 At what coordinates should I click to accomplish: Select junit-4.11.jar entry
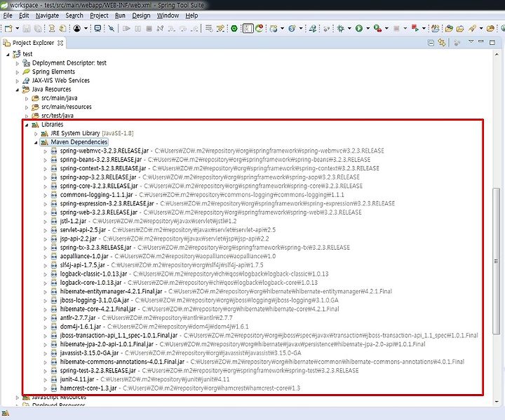point(77,379)
